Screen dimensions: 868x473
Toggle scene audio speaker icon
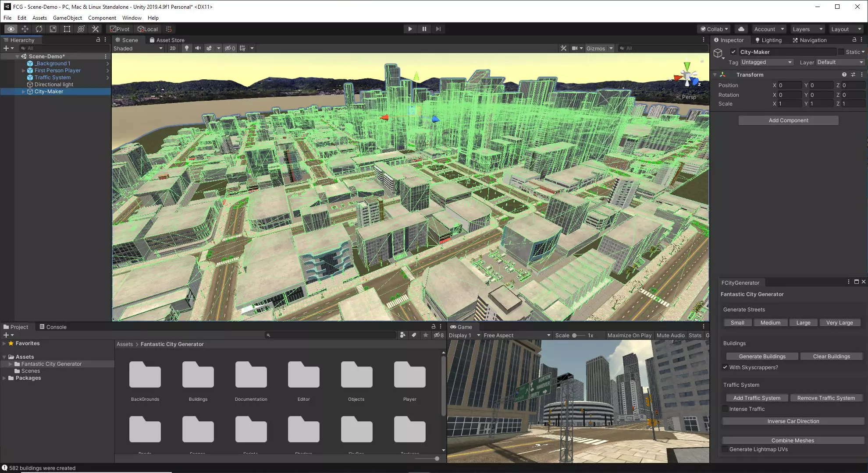(198, 48)
